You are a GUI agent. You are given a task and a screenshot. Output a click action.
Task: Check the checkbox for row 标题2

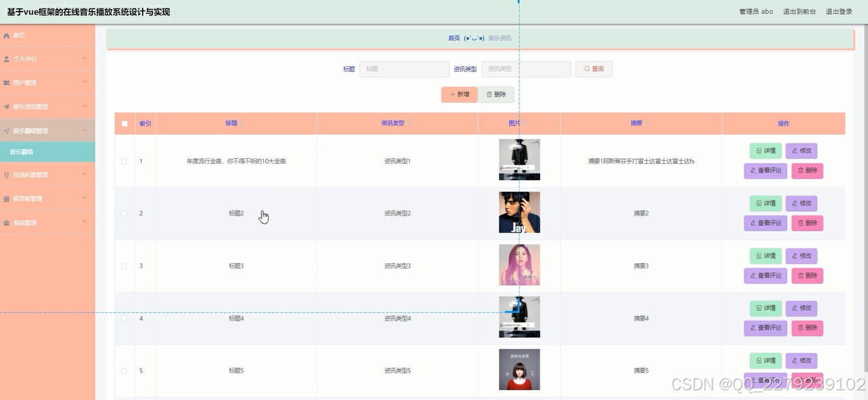pyautogui.click(x=124, y=214)
